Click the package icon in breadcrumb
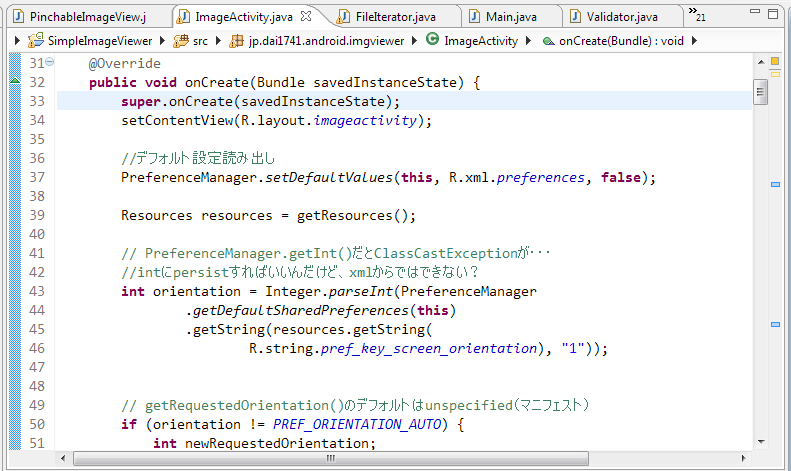 (236, 41)
